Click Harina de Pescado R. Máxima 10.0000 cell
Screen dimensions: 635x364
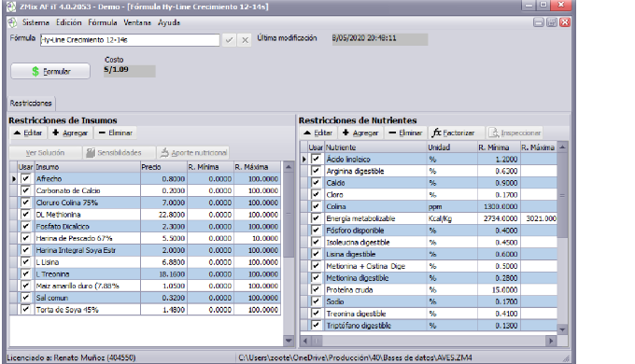[257, 238]
